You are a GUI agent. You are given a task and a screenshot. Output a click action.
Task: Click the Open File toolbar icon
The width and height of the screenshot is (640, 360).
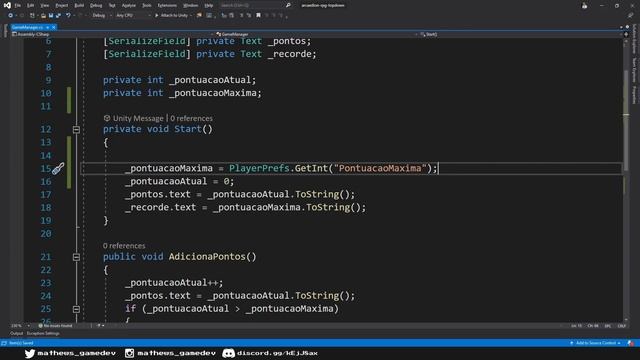coord(43,16)
